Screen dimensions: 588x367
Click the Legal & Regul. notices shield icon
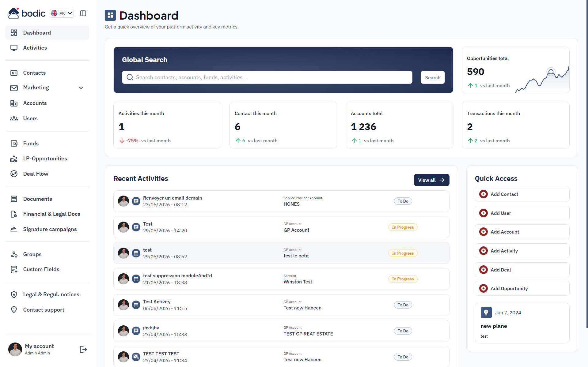14,294
